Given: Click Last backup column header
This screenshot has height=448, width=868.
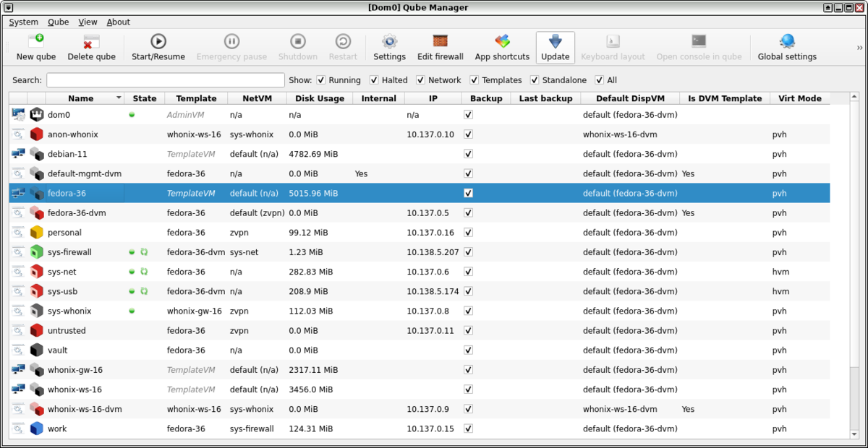Looking at the screenshot, I should (546, 98).
